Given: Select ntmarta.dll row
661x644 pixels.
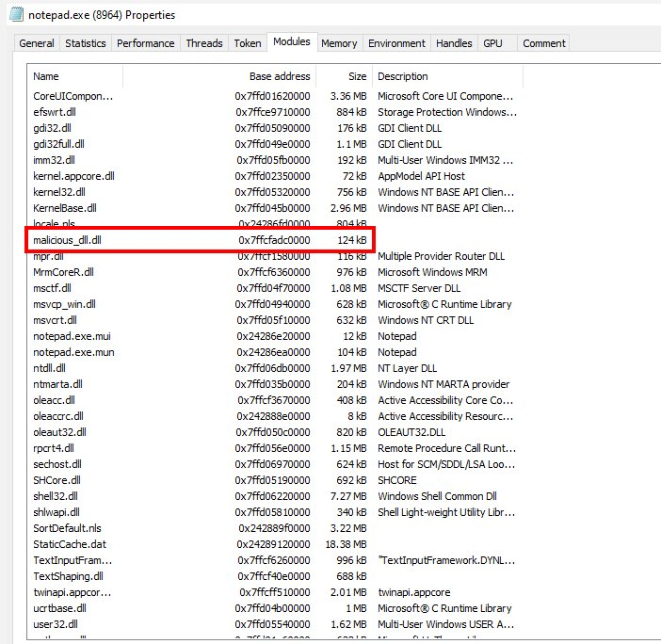Looking at the screenshot, I should pos(274,384).
